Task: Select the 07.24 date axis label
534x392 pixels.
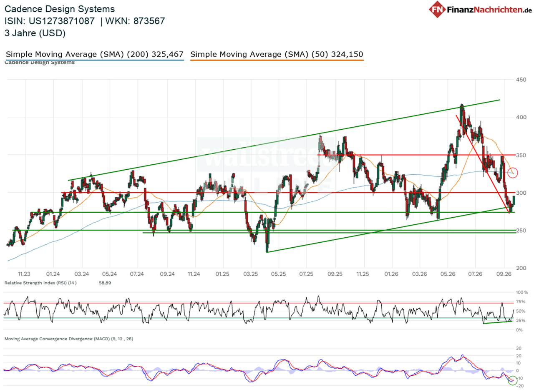Action: 137,274
